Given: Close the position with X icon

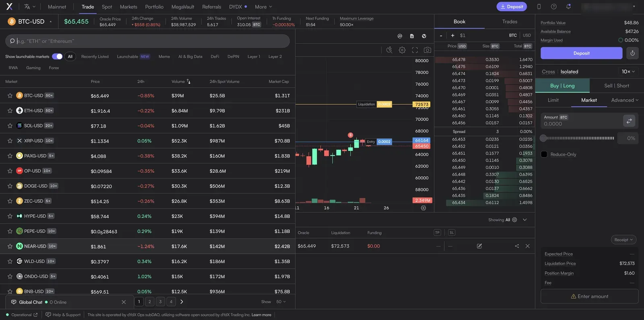Looking at the screenshot, I should pyautogui.click(x=528, y=246).
